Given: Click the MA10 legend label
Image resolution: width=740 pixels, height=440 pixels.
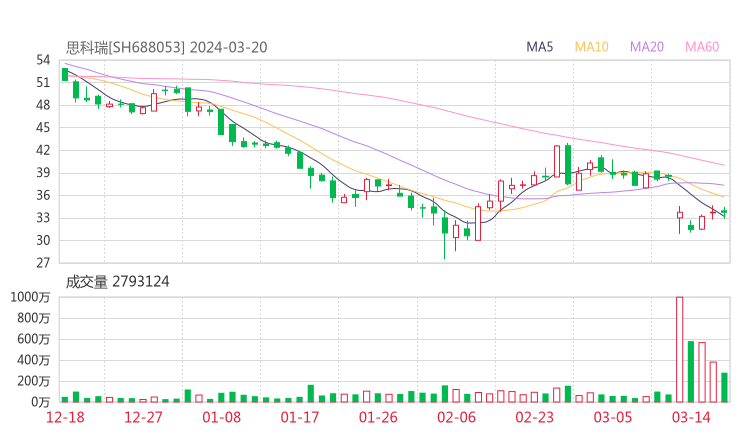Looking at the screenshot, I should [x=591, y=47].
